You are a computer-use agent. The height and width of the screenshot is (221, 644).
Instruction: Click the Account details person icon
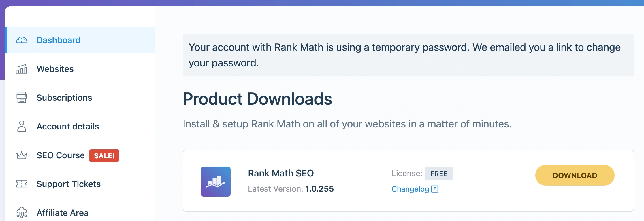[22, 126]
